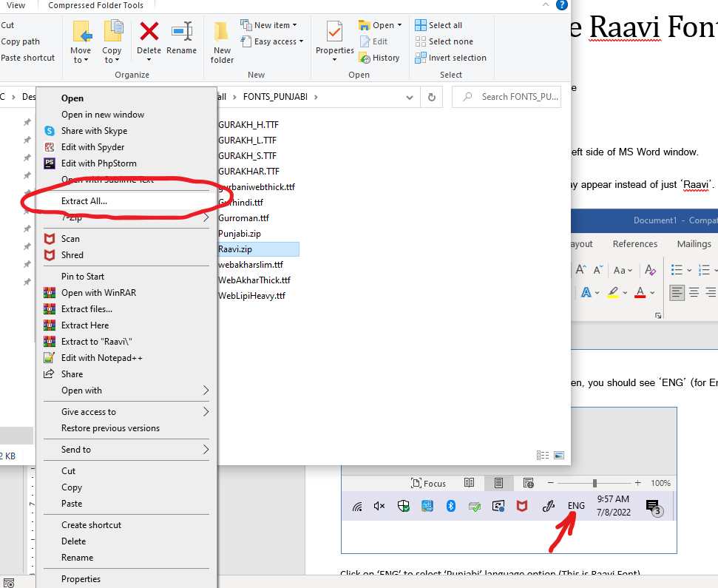
Task: Click the Rename button in the Organize group
Action: [x=181, y=38]
